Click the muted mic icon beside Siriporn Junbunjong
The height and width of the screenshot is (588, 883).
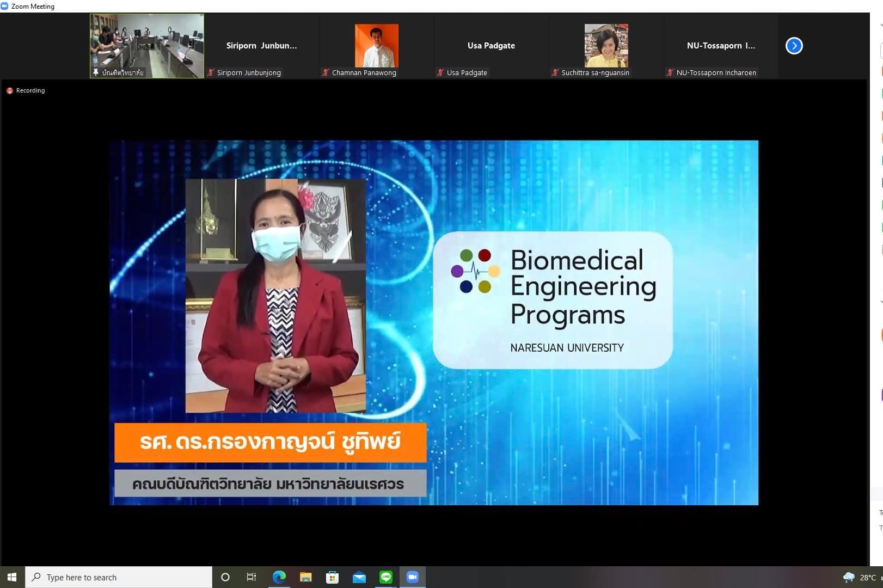(x=211, y=72)
